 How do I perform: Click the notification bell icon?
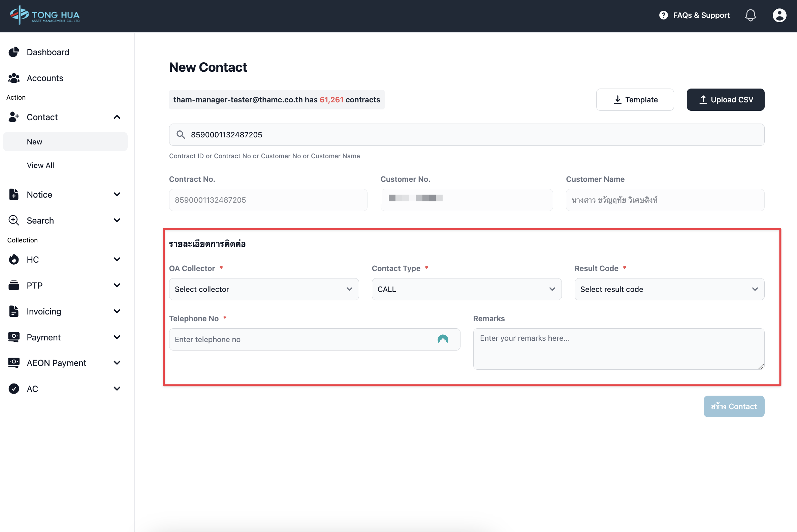click(x=750, y=15)
